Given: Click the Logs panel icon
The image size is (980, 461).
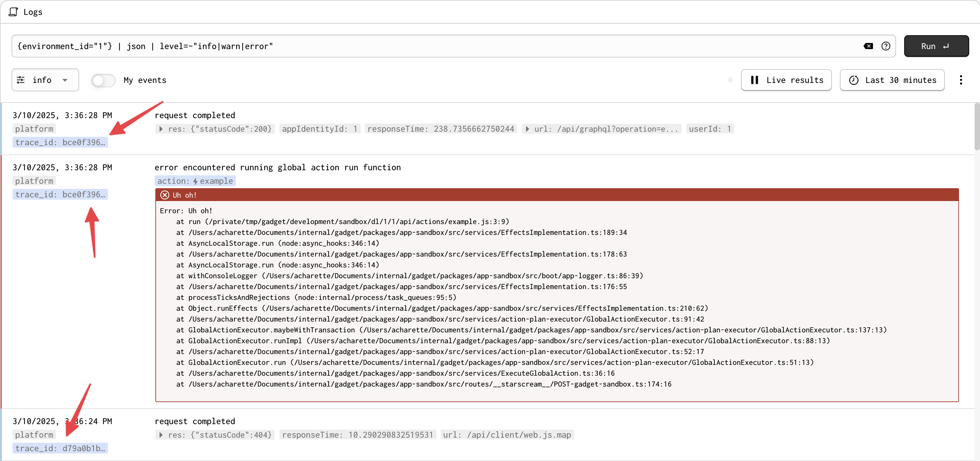Looking at the screenshot, I should coord(13,12).
